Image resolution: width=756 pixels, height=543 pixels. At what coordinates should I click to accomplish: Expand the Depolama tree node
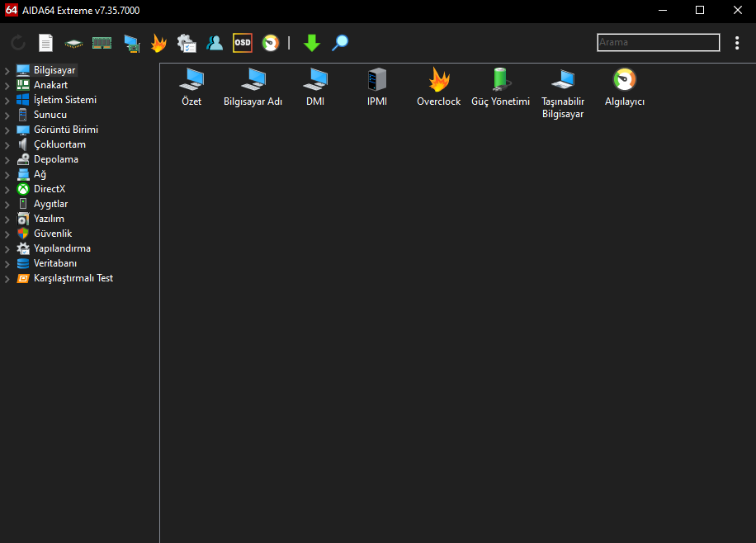[x=7, y=160]
